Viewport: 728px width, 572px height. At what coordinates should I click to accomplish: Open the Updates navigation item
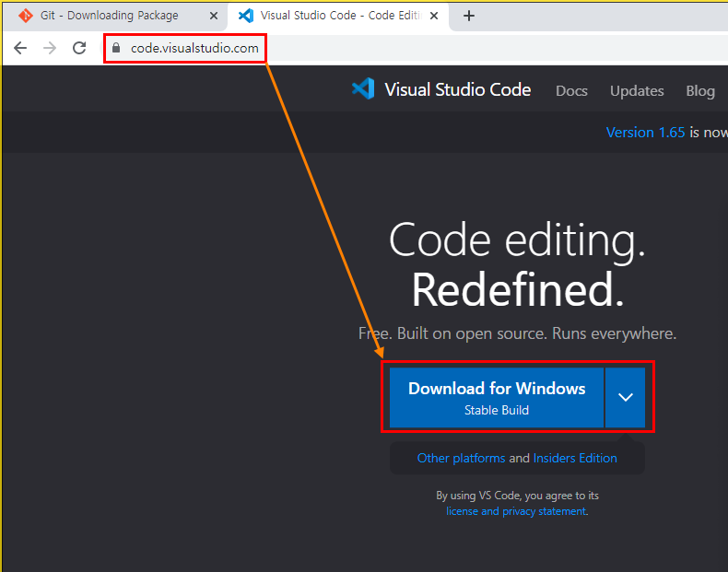637,91
